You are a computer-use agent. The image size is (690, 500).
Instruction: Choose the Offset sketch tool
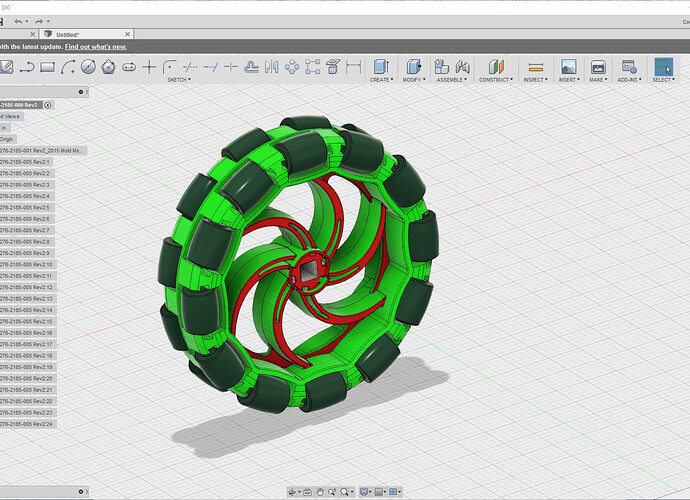click(251, 67)
